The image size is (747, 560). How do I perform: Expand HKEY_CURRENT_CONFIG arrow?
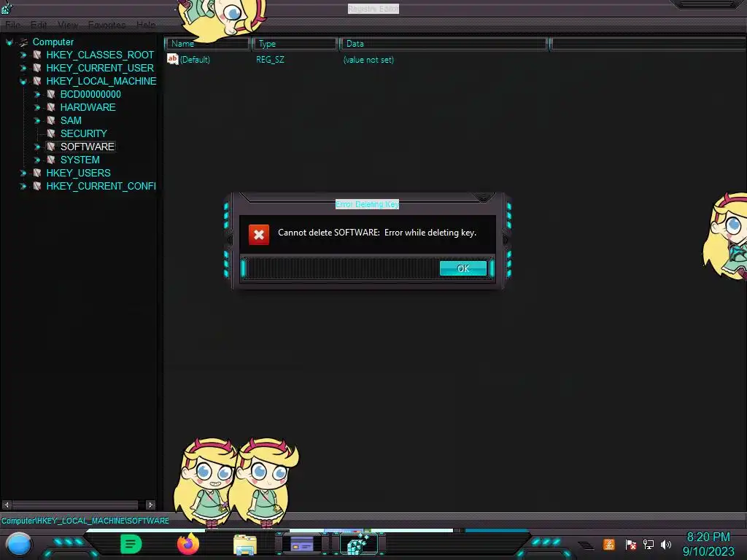23,186
